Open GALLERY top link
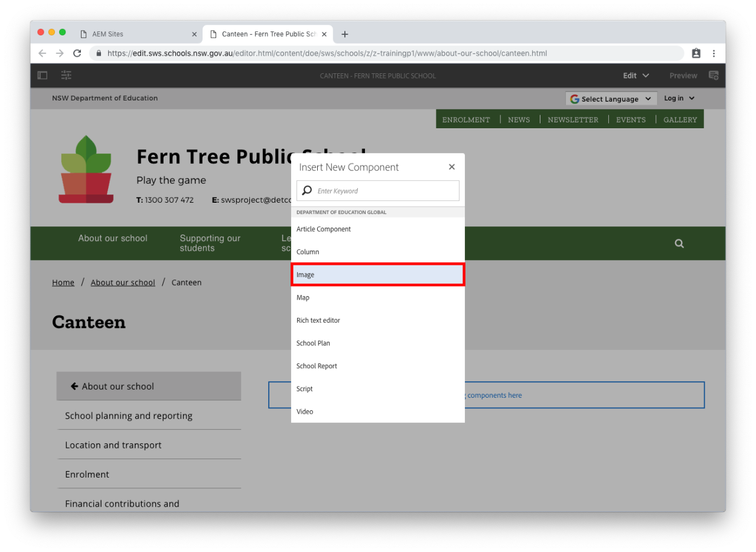Viewport: 756px width, 552px height. point(680,119)
